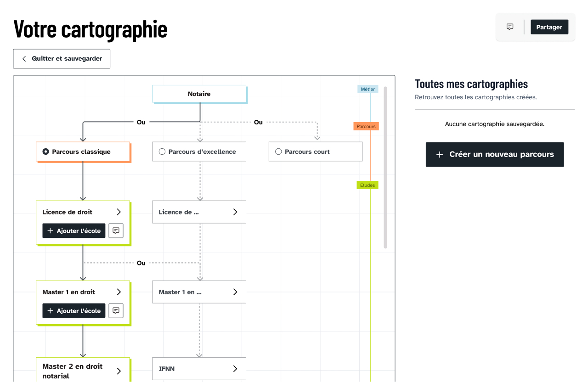
Task: Click plus icon in Licence's Ajouter l'école button
Action: pyautogui.click(x=51, y=231)
